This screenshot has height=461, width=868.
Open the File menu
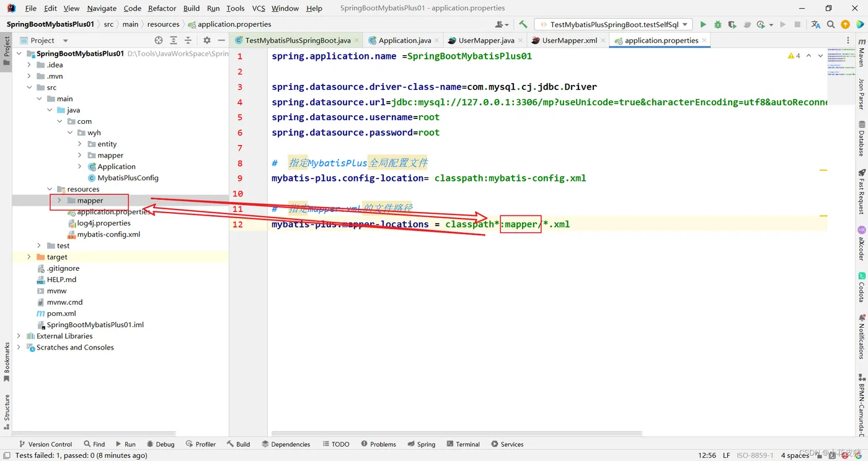[x=31, y=9]
